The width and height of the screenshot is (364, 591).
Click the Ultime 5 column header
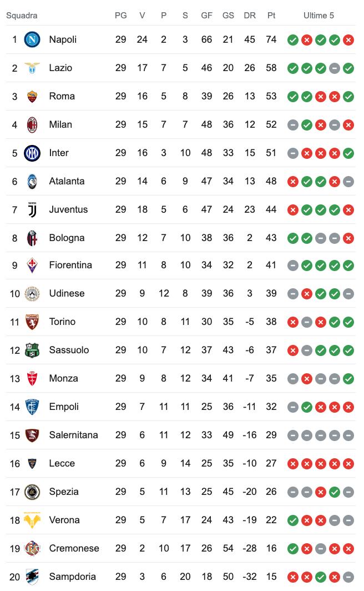pos(318,16)
